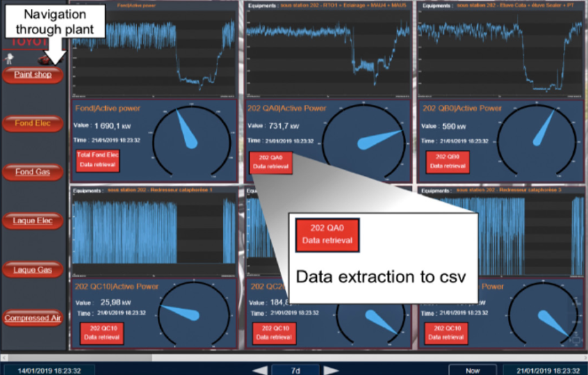Viewport: 588px width, 375px height.
Task: Open the Paint shop section
Action: [33, 74]
